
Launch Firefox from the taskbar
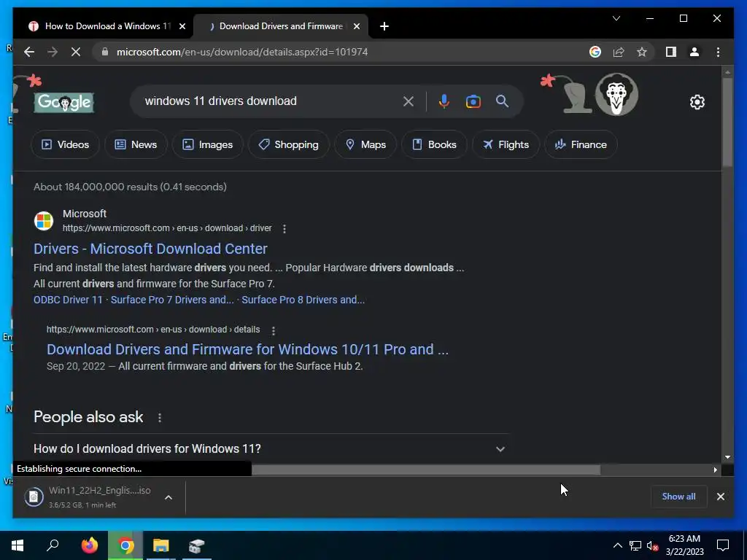(90, 545)
